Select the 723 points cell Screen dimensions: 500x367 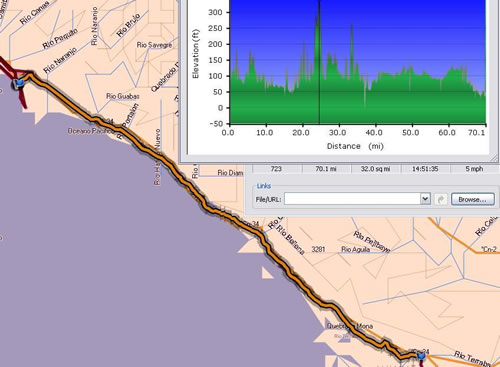(276, 169)
